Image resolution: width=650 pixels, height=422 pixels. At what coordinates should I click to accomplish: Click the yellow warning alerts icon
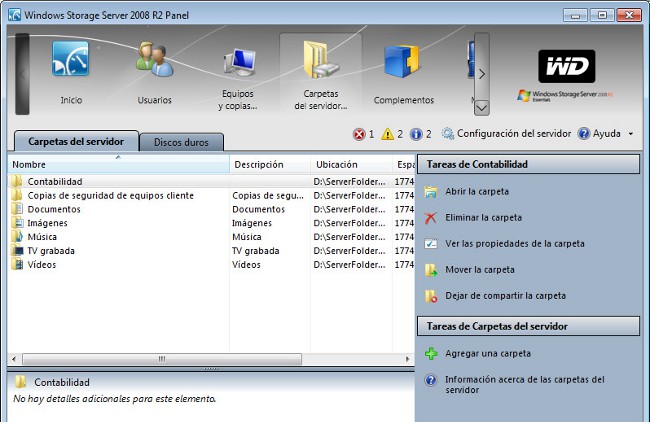388,134
